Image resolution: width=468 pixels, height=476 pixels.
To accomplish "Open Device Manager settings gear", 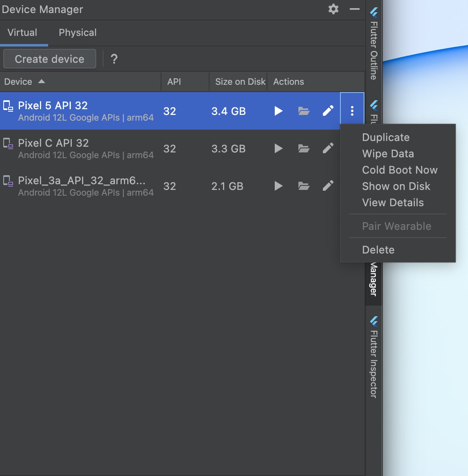I will tap(333, 9).
